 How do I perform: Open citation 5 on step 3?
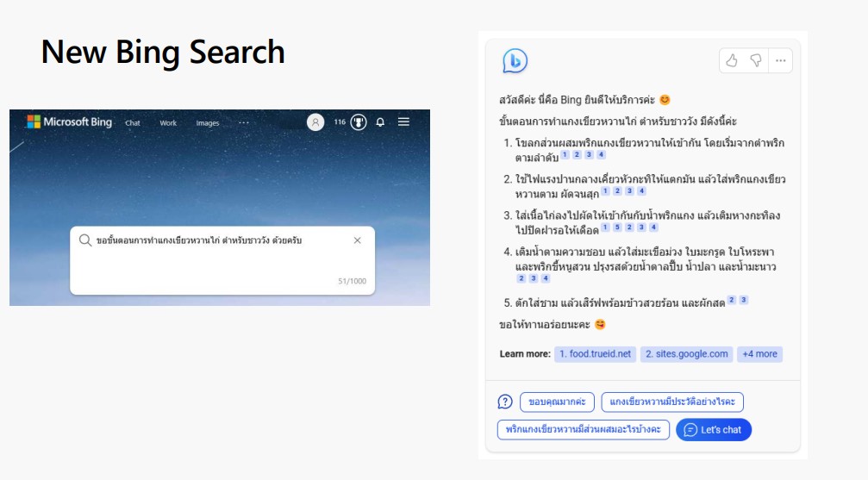click(x=617, y=228)
